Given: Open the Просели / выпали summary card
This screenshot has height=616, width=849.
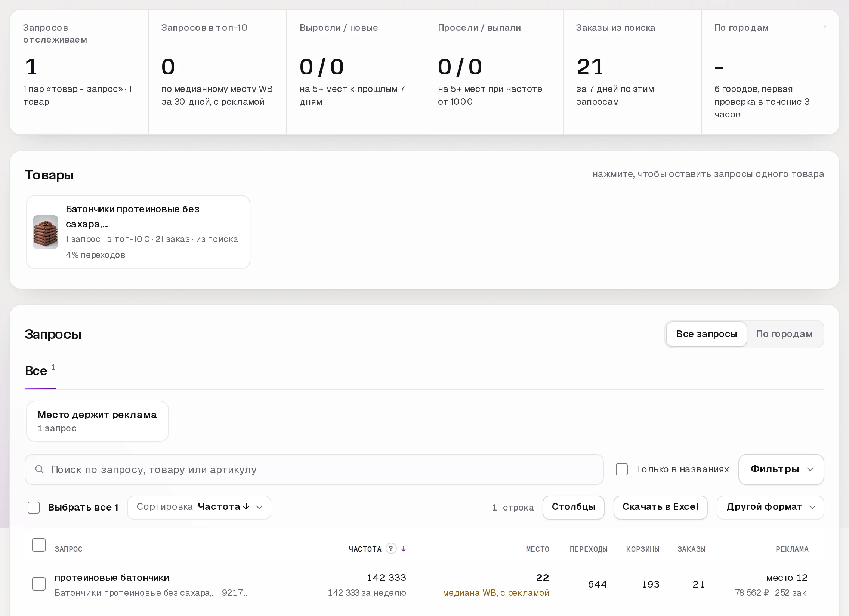Looking at the screenshot, I should click(494, 71).
